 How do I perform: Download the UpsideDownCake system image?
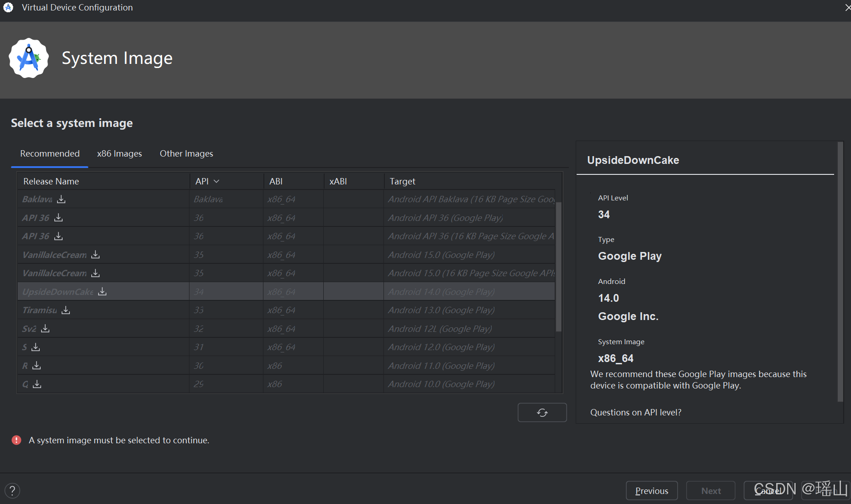pyautogui.click(x=102, y=291)
